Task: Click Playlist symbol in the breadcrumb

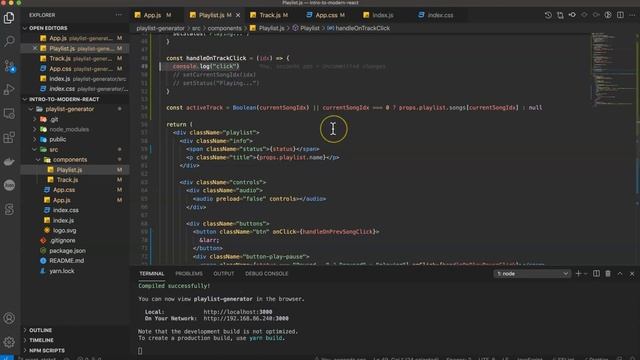Action: 310,28
